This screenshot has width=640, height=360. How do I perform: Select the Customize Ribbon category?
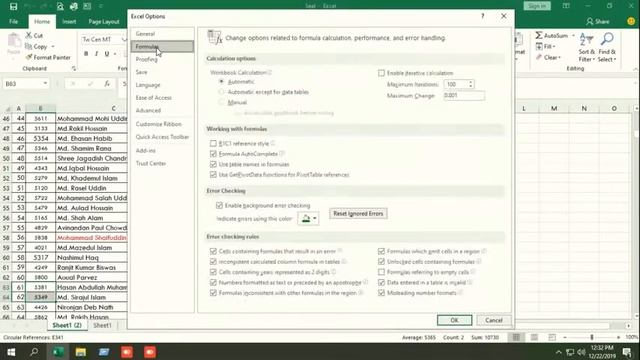(162, 124)
